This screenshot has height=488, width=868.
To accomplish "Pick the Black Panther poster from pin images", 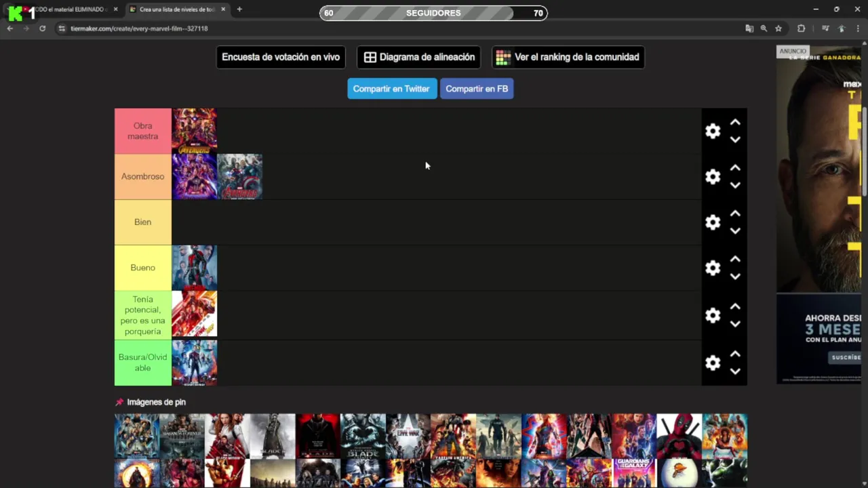I will (x=137, y=436).
